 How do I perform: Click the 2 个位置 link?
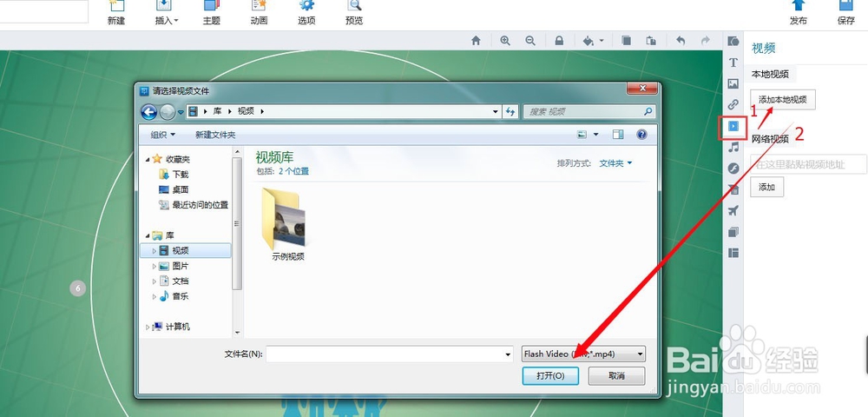[x=293, y=172]
